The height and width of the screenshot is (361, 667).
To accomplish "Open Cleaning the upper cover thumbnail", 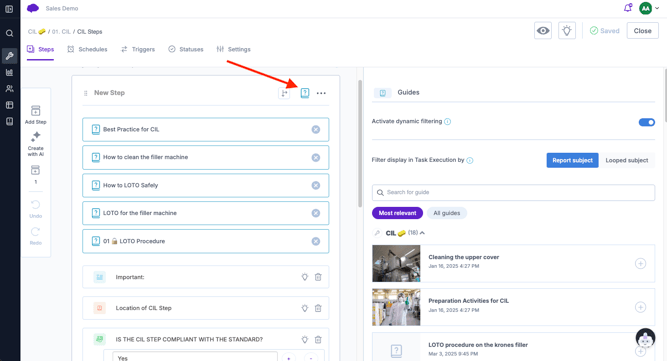I will (x=396, y=264).
